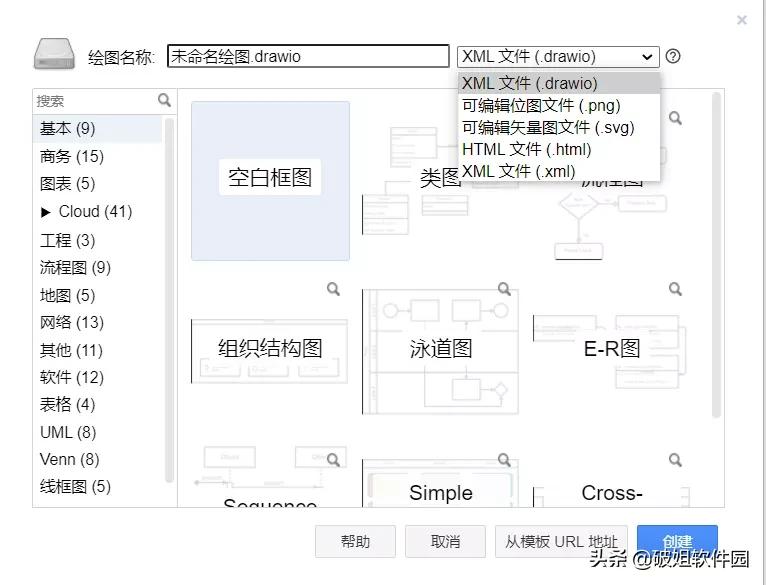Select 商务 (15) category
This screenshot has width=766, height=585.
click(x=97, y=156)
